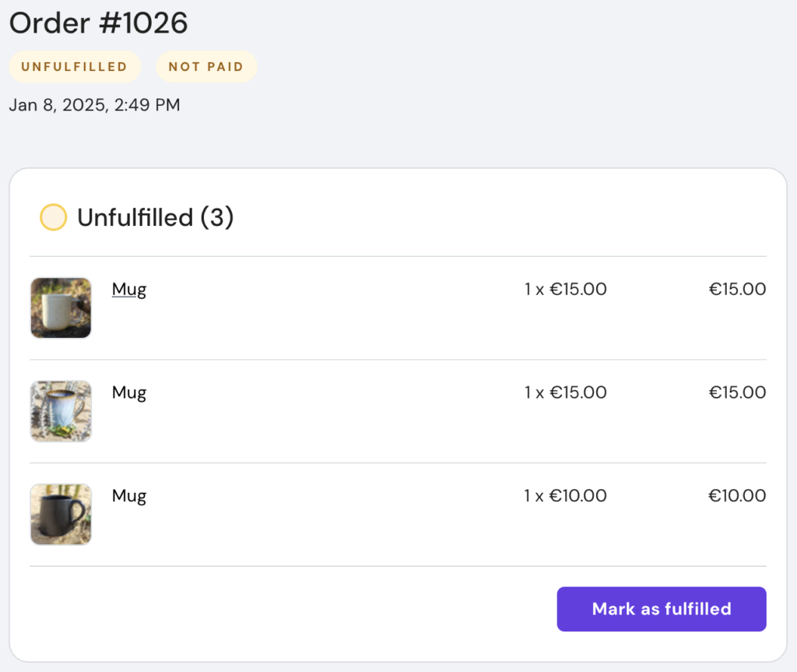This screenshot has height=672, width=797.
Task: Click the Mark as fulfilled button
Action: (x=661, y=609)
